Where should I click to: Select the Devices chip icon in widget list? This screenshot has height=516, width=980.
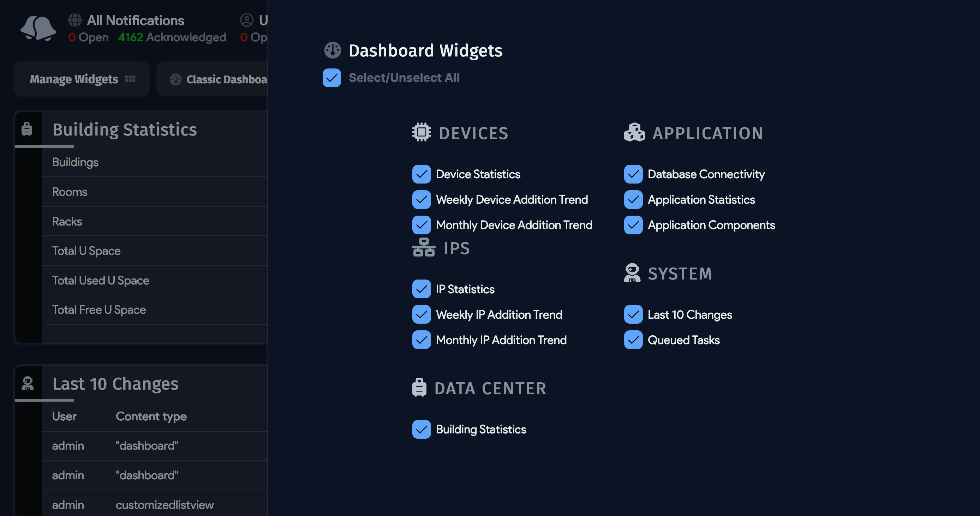coord(422,132)
